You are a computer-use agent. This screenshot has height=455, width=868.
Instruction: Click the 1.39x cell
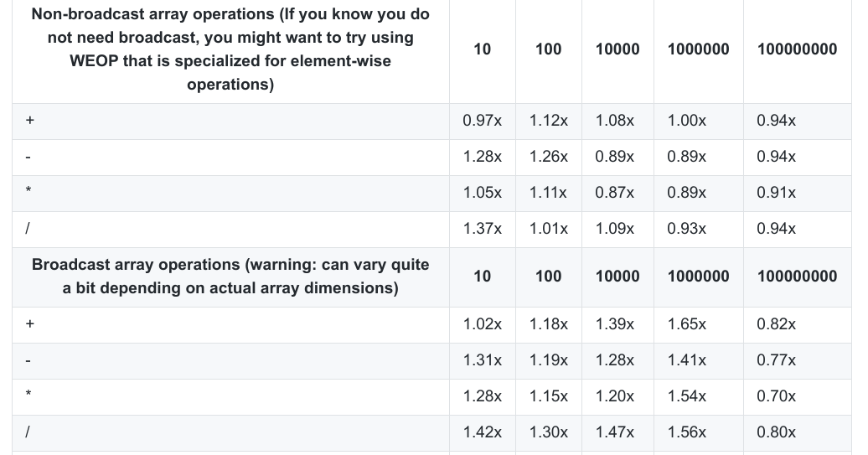click(x=615, y=324)
